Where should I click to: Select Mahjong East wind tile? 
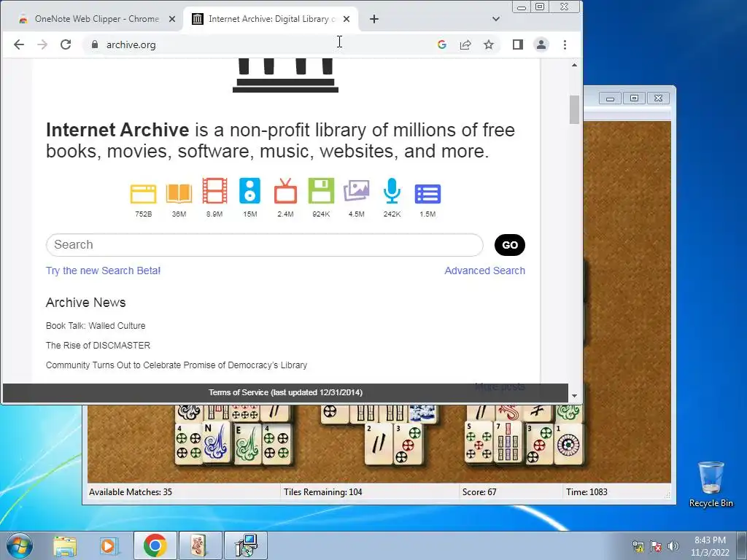(248, 443)
